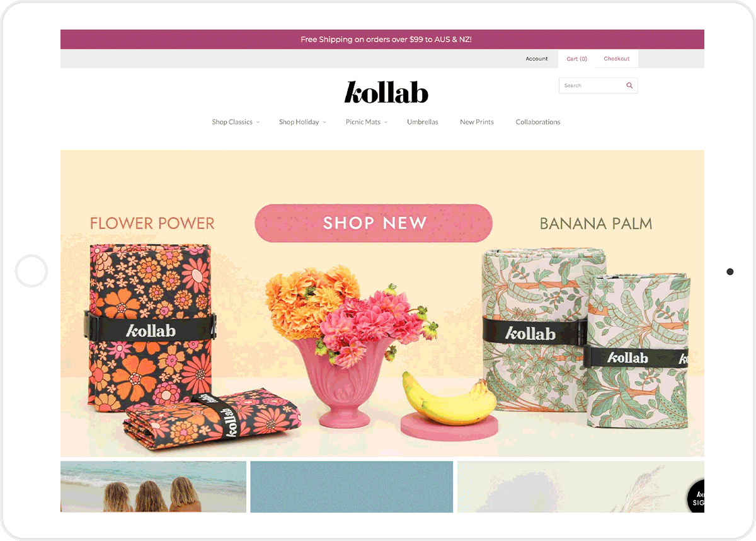Go to Checkout
756x541 pixels.
(x=617, y=59)
